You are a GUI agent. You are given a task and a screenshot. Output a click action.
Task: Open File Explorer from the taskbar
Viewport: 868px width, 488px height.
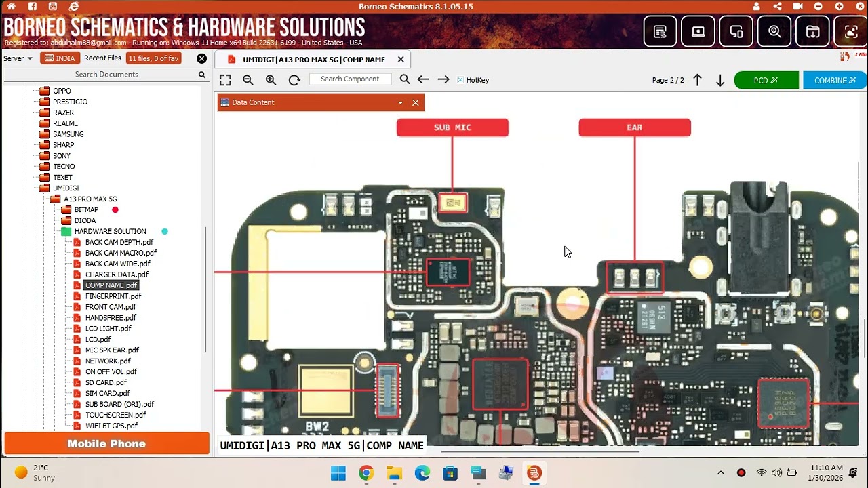click(x=394, y=473)
